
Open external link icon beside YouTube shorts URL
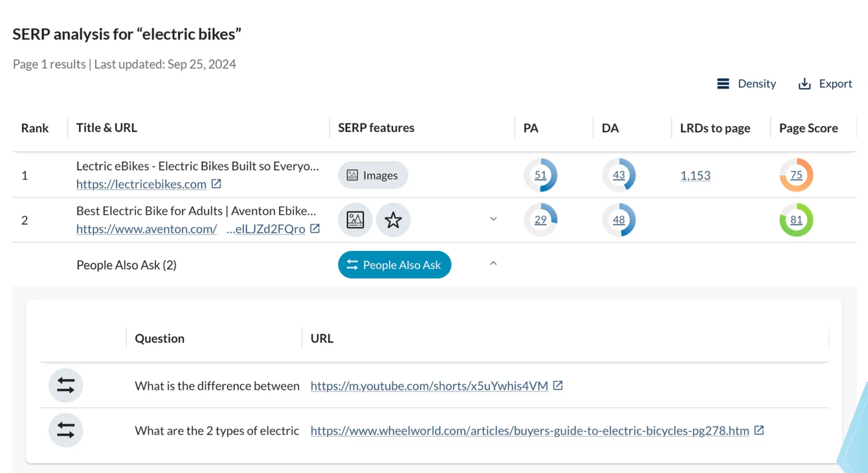558,385
